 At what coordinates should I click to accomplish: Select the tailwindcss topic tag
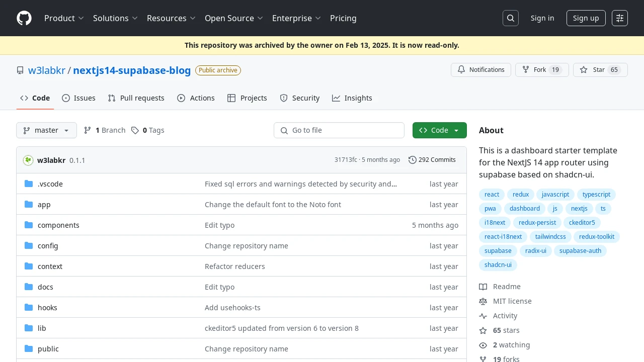(550, 237)
